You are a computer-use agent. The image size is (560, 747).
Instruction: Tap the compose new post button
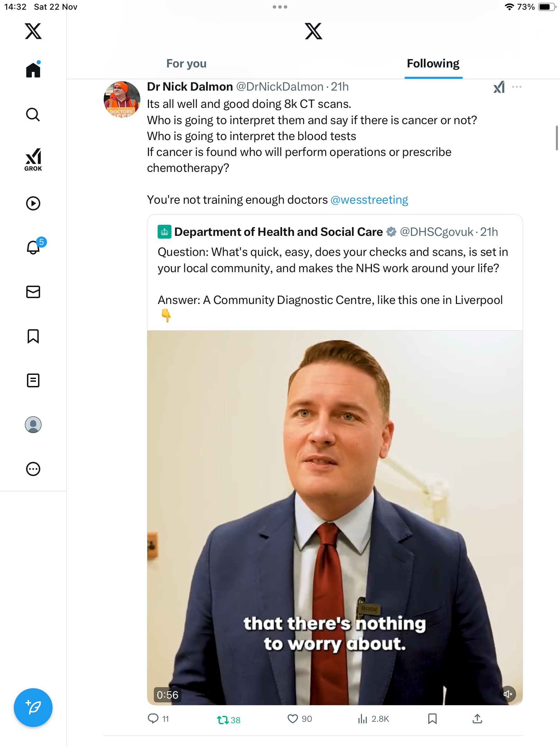point(33,708)
